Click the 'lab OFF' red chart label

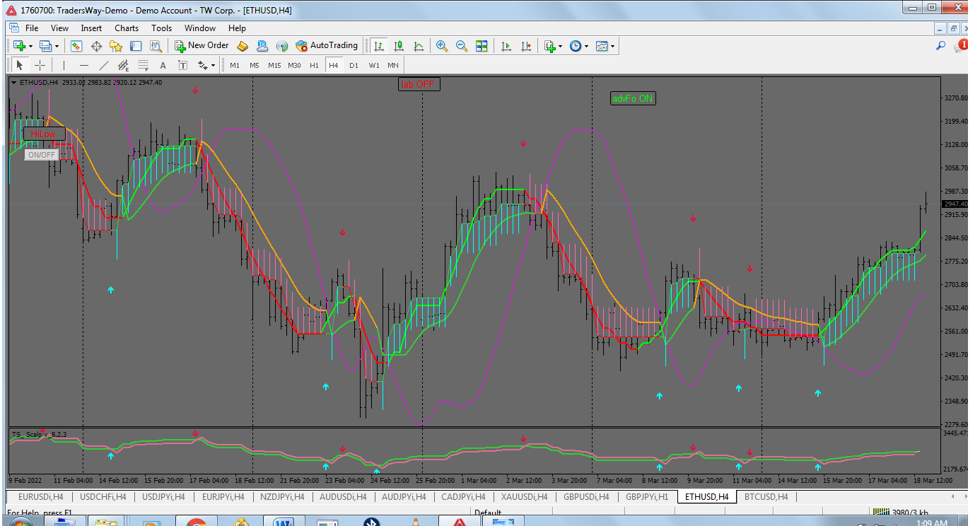pos(419,84)
